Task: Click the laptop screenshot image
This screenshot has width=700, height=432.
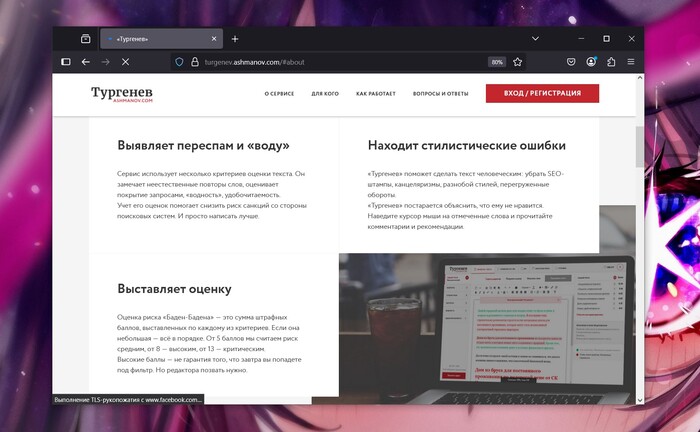Action: pyautogui.click(x=487, y=328)
